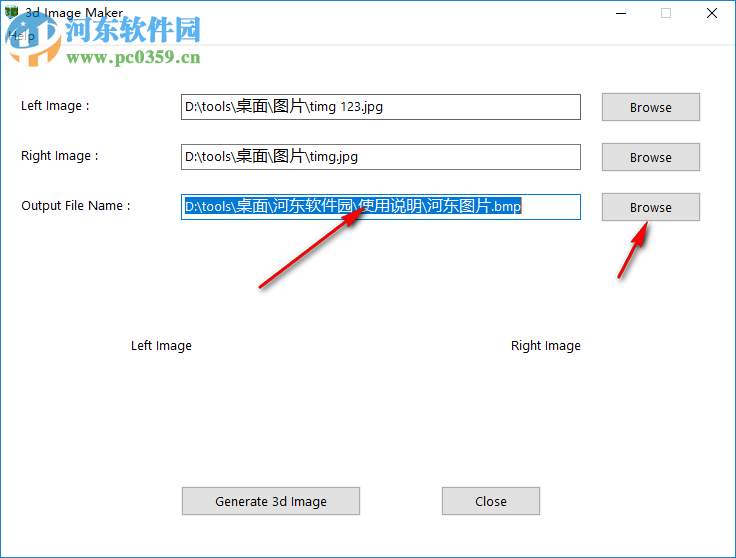Open the Help menu
Image resolution: width=736 pixels, height=558 pixels.
point(21,36)
